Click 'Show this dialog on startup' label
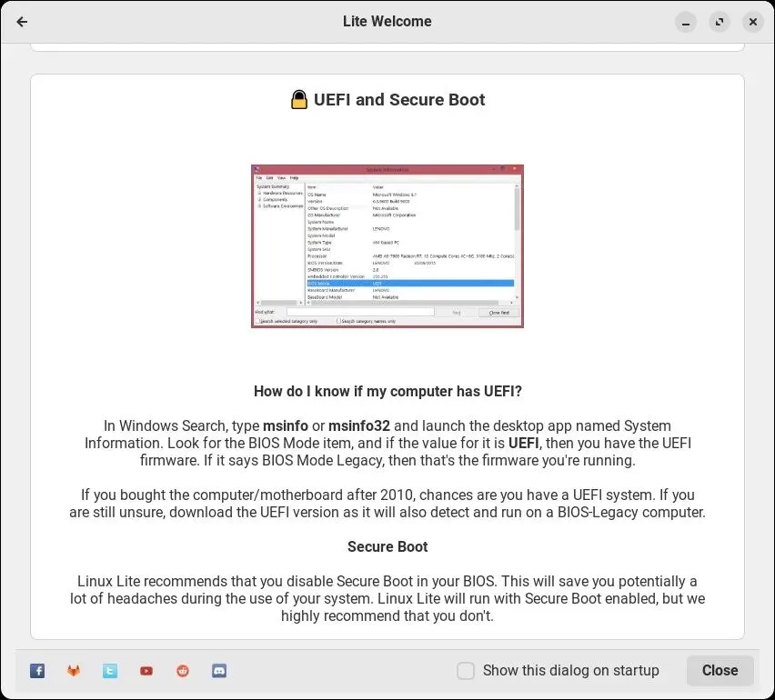The image size is (775, 700). [x=571, y=670]
